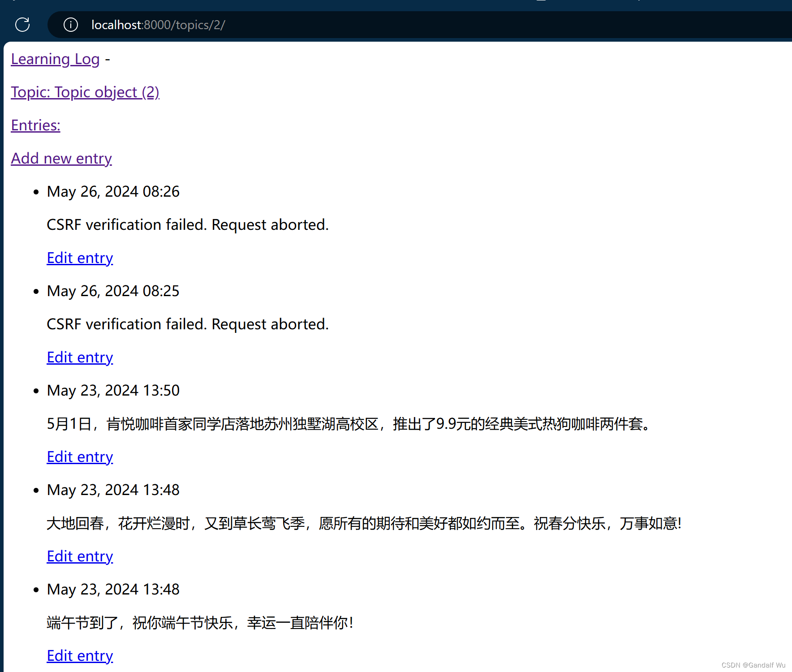Screen dimensions: 792x672
Task: Select the URL path /topics/2/ text
Action: click(196, 25)
